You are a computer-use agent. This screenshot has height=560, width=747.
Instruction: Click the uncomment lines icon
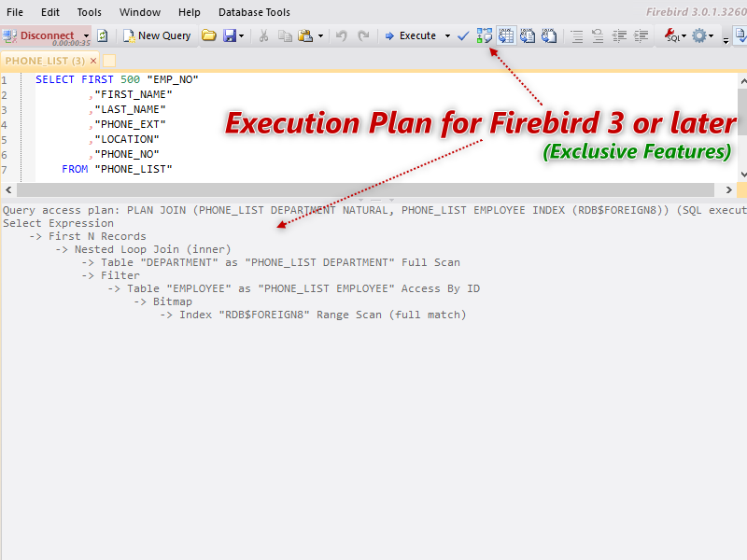click(x=598, y=36)
